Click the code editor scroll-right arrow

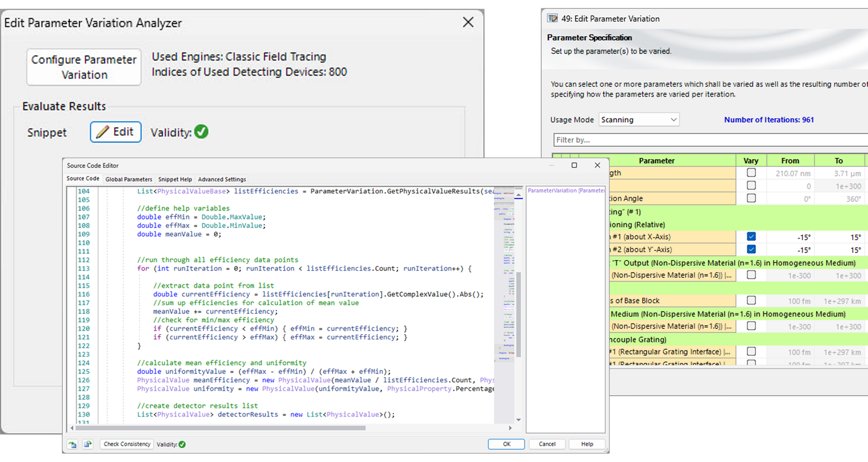pyautogui.click(x=510, y=428)
